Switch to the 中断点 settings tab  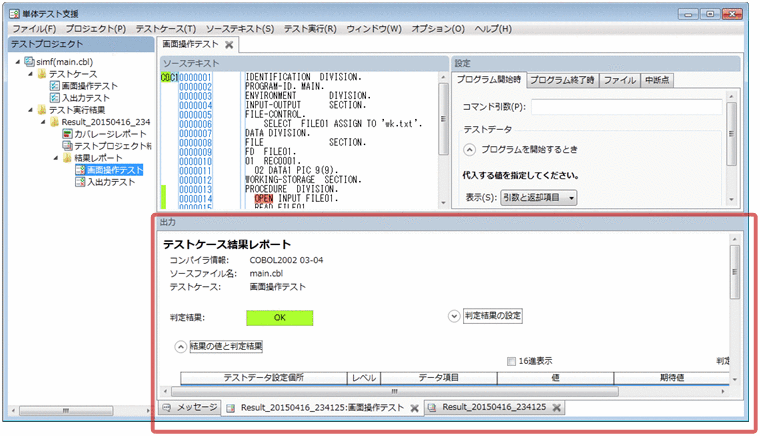coord(657,80)
